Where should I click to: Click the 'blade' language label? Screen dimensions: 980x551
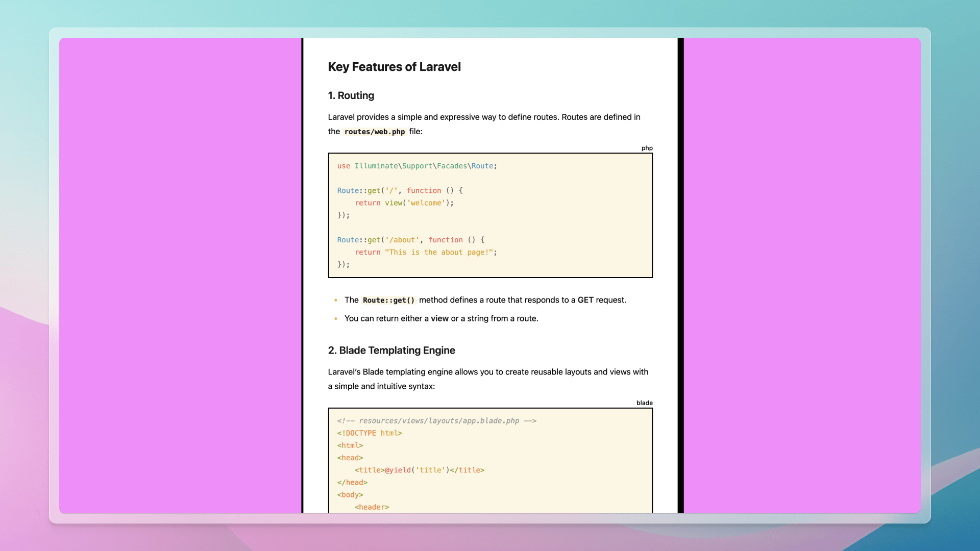click(644, 403)
